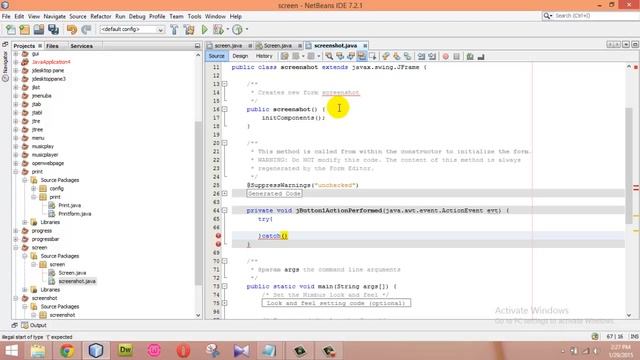Select Screen.java in project tree
This screenshot has width=640, height=360.
pos(72,273)
